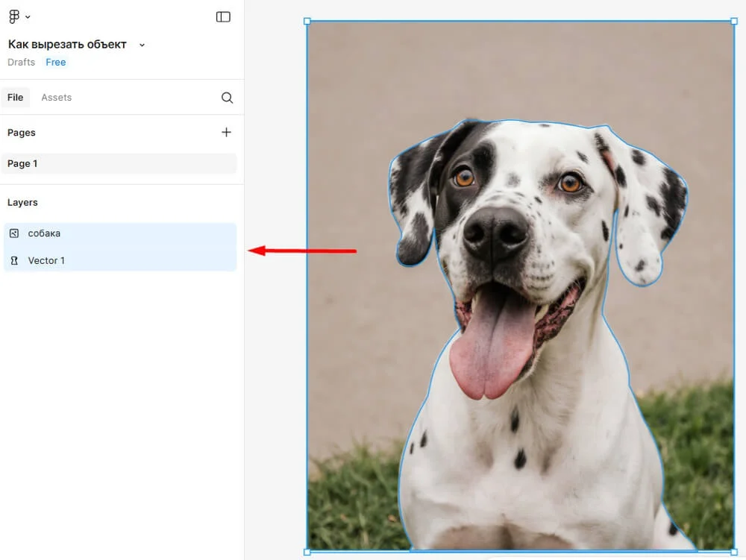Open search in the left panel
Screen dimensions: 746x560
click(x=227, y=98)
